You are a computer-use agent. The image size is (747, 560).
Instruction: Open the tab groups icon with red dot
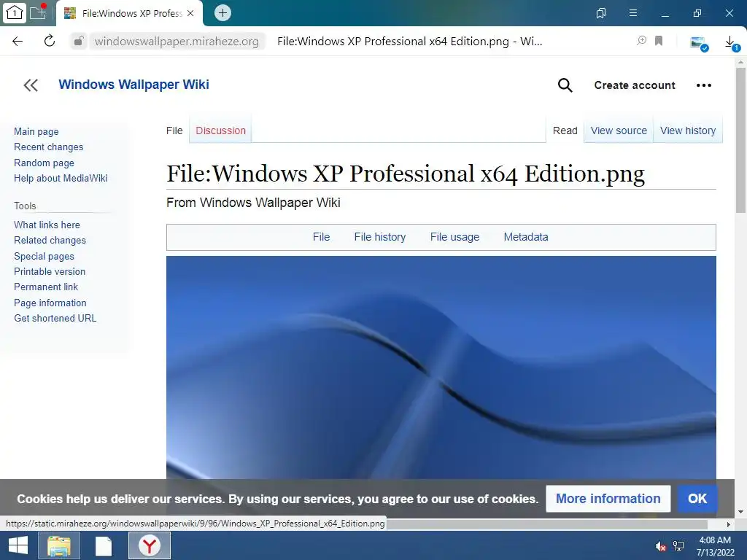pos(38,12)
